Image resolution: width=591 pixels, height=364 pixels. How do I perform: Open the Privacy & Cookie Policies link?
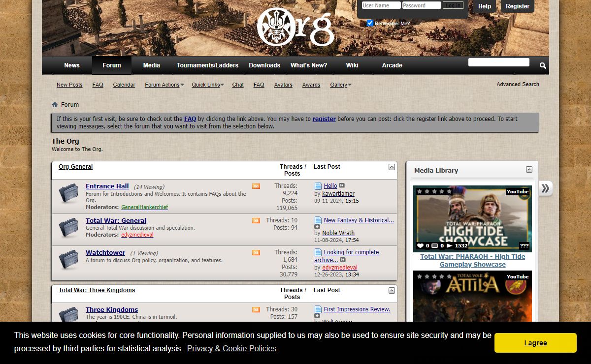tap(231, 349)
